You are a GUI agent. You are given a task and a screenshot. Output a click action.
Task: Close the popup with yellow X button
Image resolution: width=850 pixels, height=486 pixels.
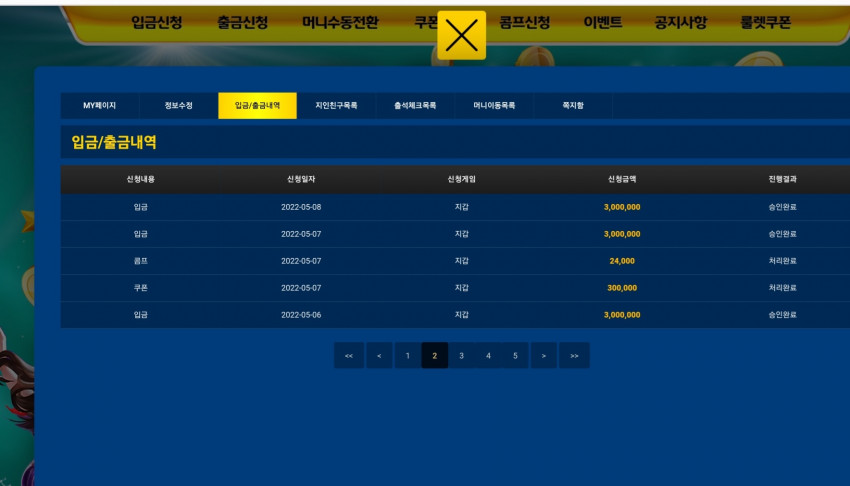coord(461,35)
